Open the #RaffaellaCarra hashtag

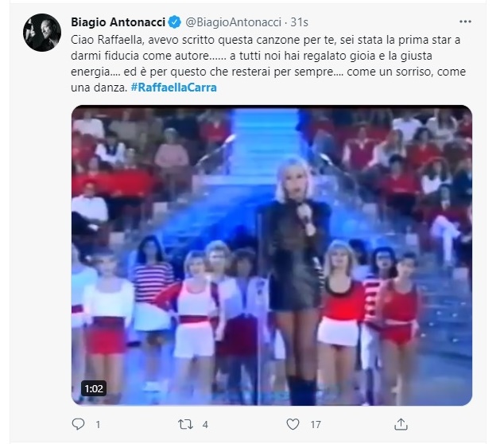pyautogui.click(x=174, y=88)
